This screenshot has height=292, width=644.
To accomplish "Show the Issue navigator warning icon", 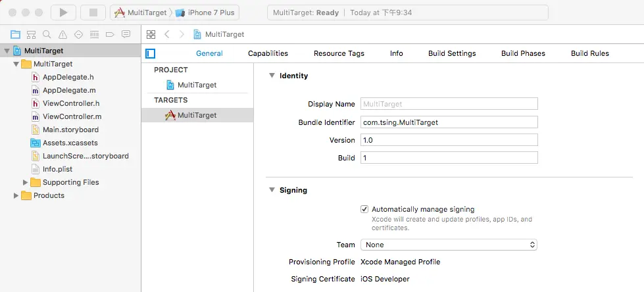I will [x=62, y=34].
